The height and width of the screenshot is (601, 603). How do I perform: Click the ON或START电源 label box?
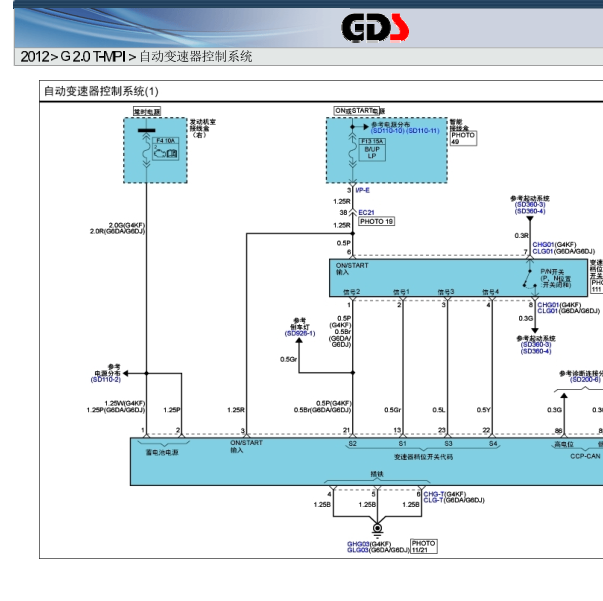[357, 111]
